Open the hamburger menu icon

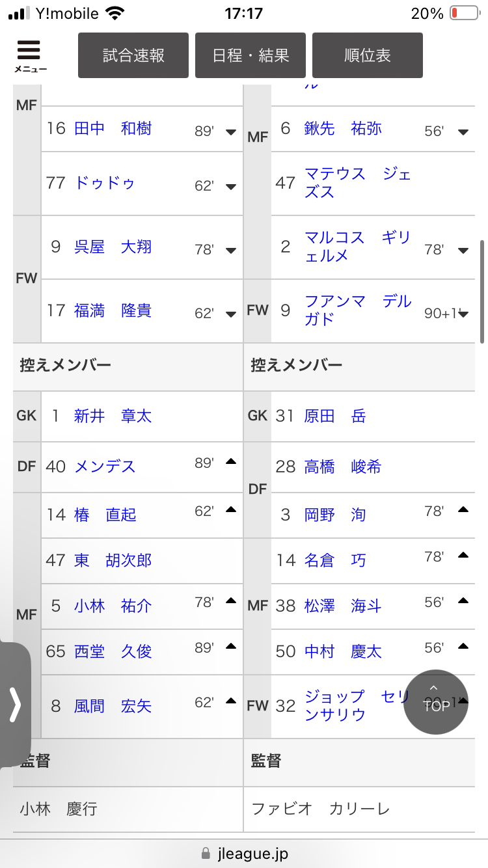coord(29,55)
